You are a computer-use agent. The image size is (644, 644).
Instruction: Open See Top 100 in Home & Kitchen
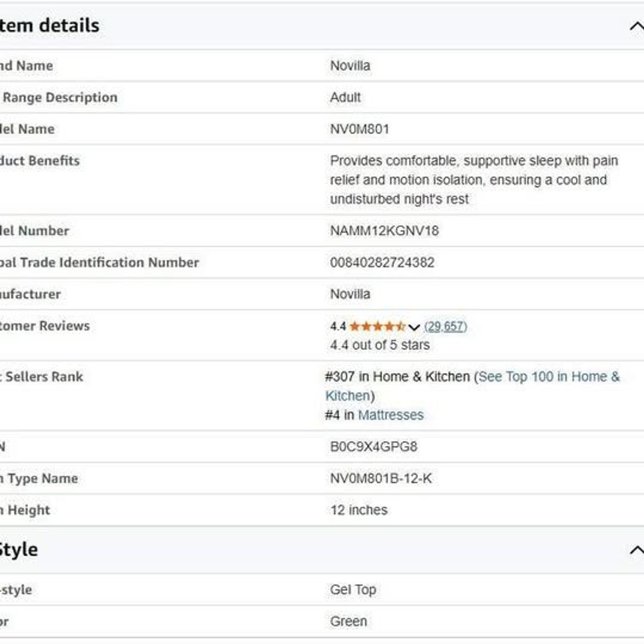473,386
